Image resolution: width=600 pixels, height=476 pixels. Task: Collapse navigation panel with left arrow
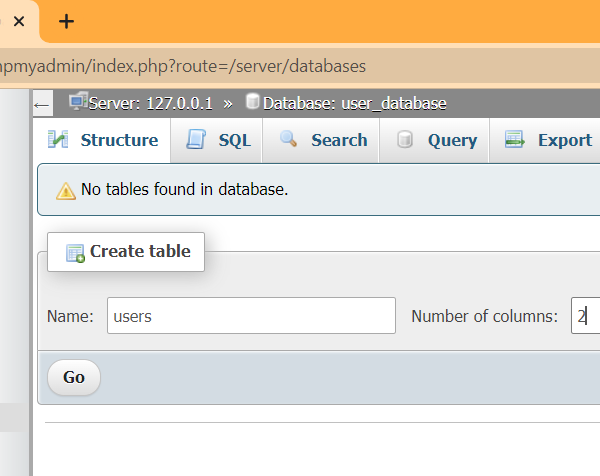[42, 103]
